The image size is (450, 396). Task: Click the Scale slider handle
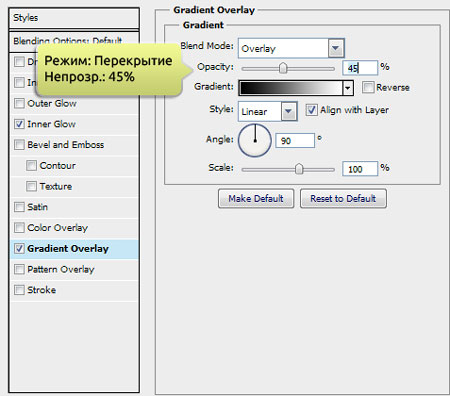(x=299, y=169)
